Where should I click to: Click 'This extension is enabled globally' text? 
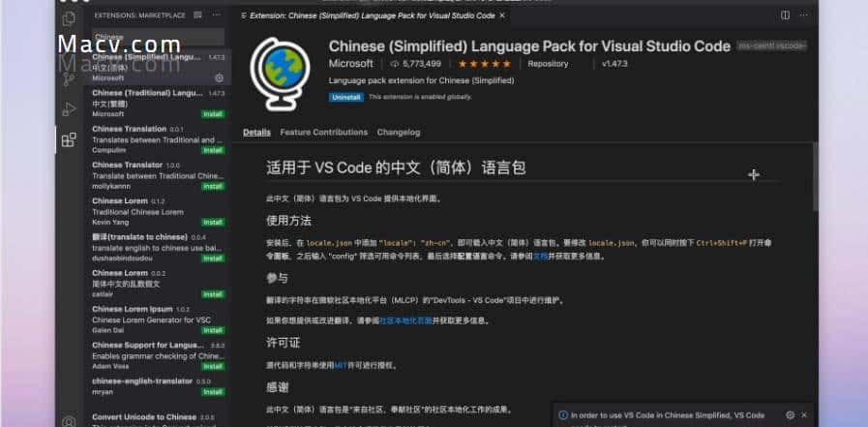(420, 97)
